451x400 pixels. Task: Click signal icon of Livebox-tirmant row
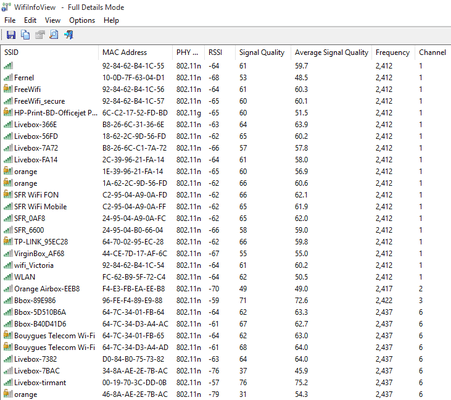[8, 382]
